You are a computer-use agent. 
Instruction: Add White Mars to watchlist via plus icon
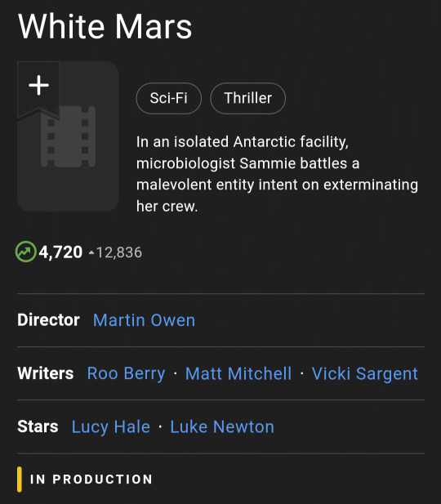[x=38, y=86]
